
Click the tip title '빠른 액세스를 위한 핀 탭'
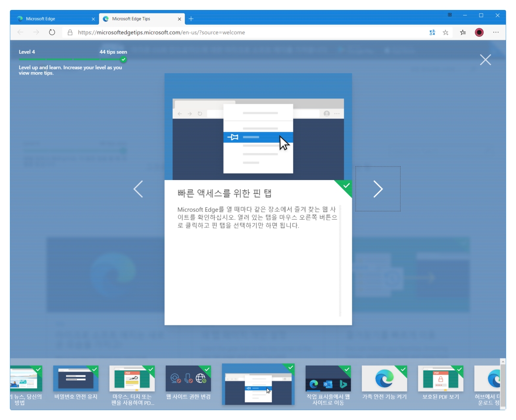pos(225,193)
